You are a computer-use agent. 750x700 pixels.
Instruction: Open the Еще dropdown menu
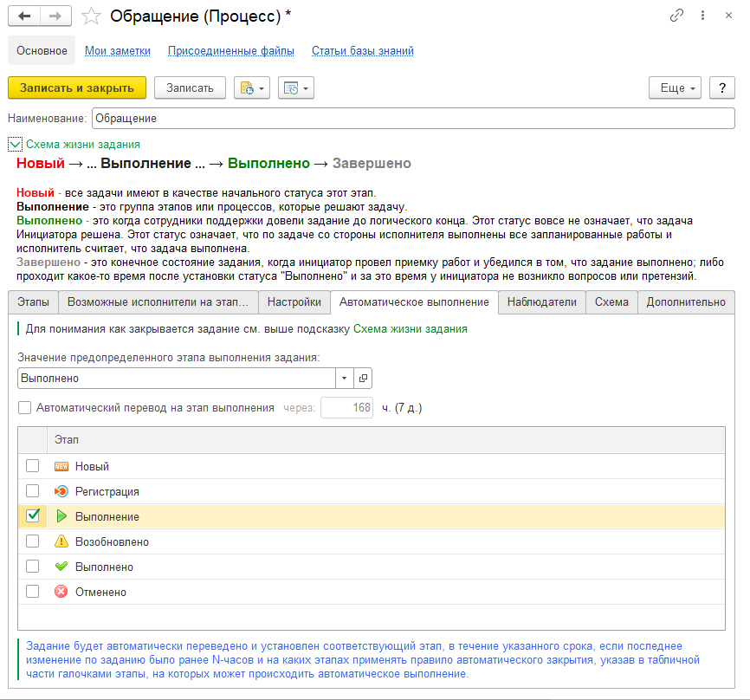pyautogui.click(x=675, y=87)
